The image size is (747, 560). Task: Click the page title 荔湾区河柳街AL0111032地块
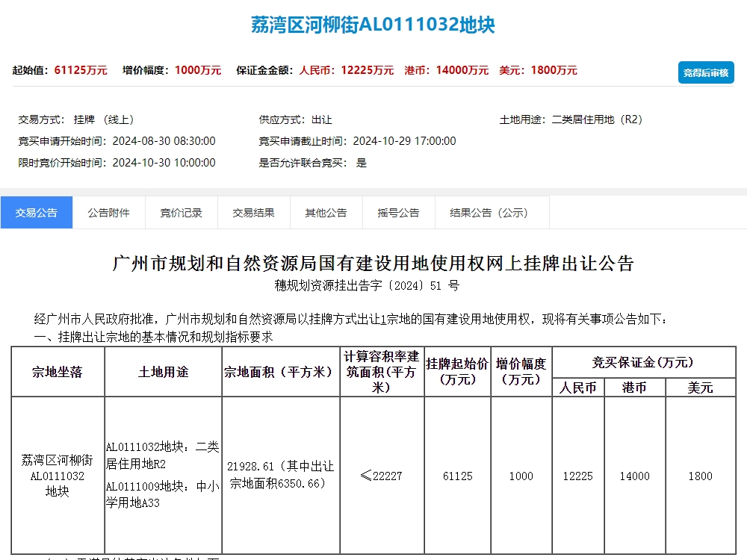pos(373,22)
